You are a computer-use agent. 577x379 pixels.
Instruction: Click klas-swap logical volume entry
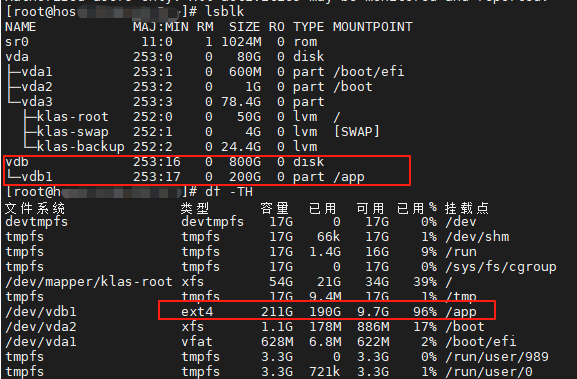(72, 132)
